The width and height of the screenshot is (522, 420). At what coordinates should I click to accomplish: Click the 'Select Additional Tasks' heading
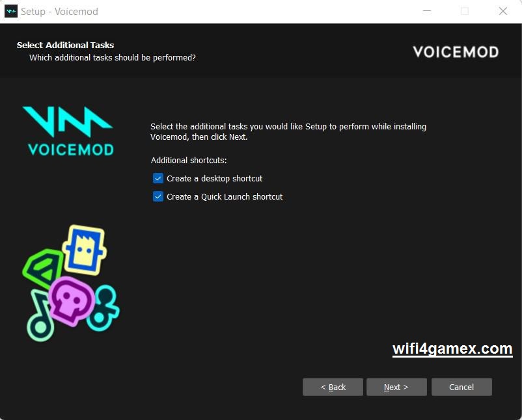click(x=65, y=45)
